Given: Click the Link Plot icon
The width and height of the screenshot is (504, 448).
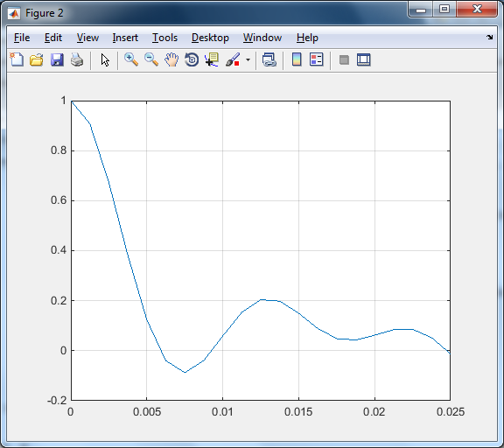Looking at the screenshot, I should tap(269, 59).
